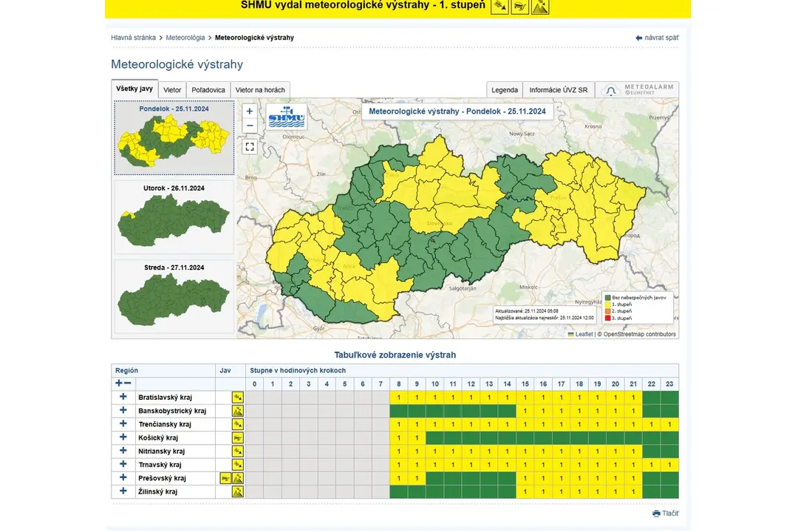Zoom out on the warnings map

pyautogui.click(x=250, y=126)
